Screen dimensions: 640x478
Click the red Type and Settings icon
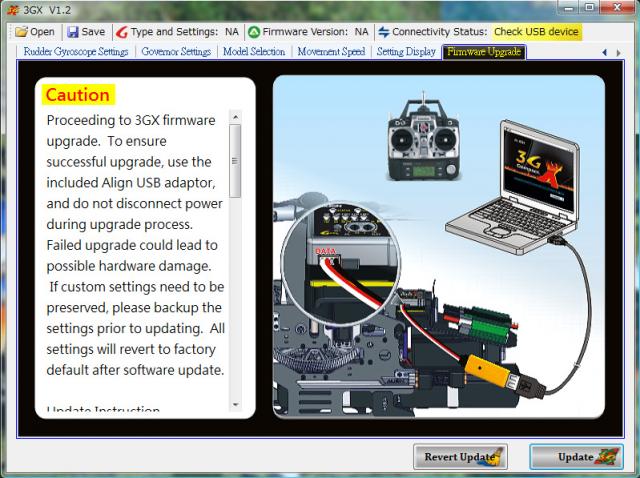[122, 32]
